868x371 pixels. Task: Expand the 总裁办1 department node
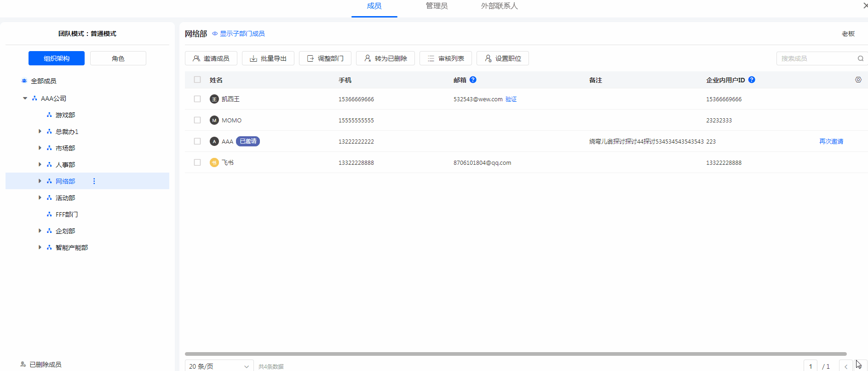[40, 131]
